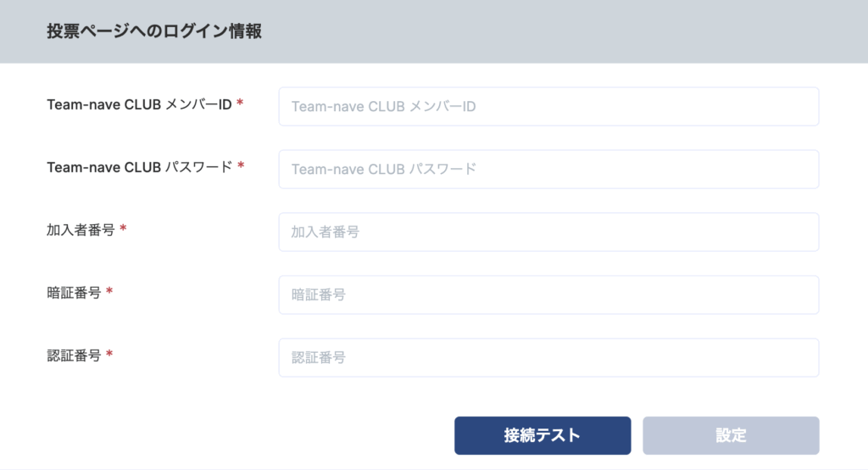Click the 認証番号 label text
The image size is (868, 470).
74,355
